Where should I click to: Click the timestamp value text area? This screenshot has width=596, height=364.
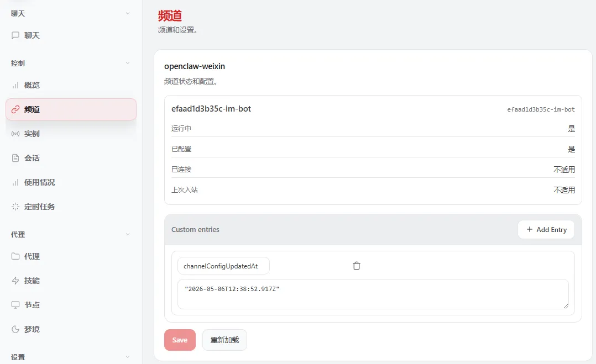coord(373,294)
